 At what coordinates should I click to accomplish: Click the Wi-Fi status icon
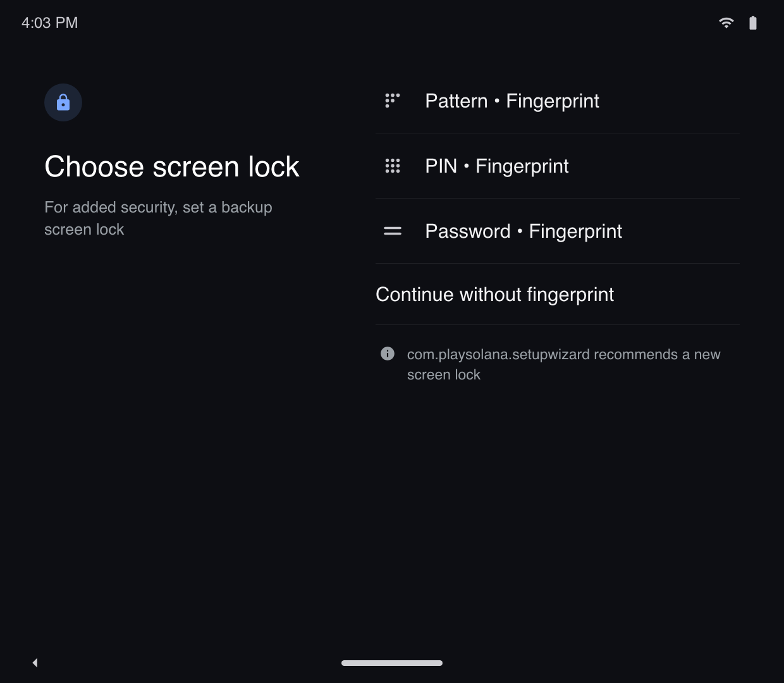tap(726, 23)
